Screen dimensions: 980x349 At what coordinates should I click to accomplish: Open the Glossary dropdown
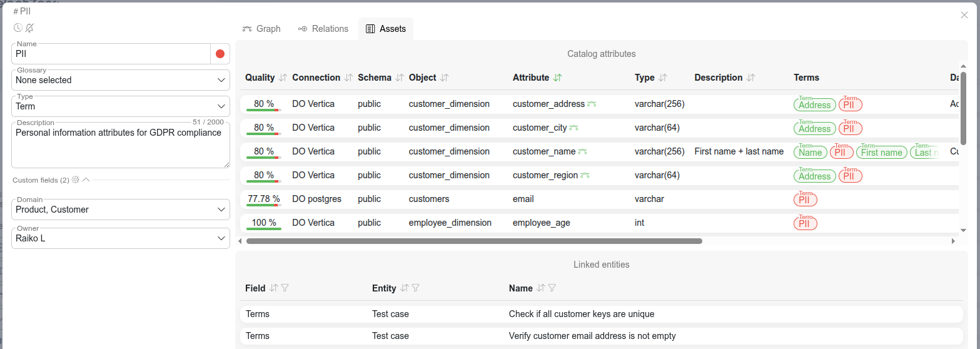click(121, 80)
